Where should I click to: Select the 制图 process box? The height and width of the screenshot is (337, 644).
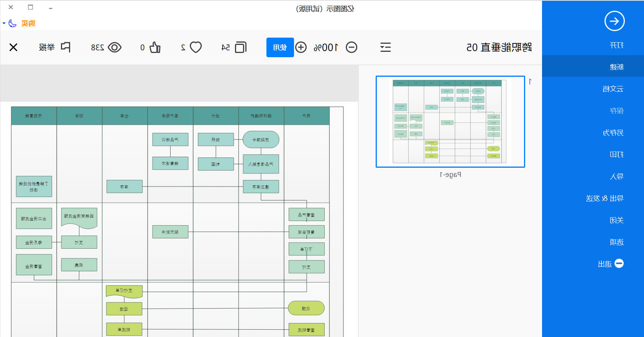point(216,164)
